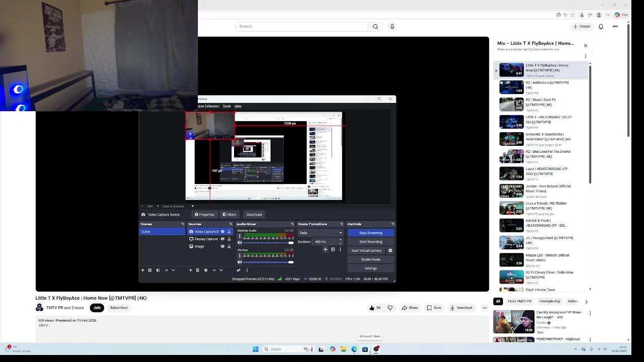Select the All filter chip
Image resolution: width=644 pixels, height=362 pixels.
(498, 301)
